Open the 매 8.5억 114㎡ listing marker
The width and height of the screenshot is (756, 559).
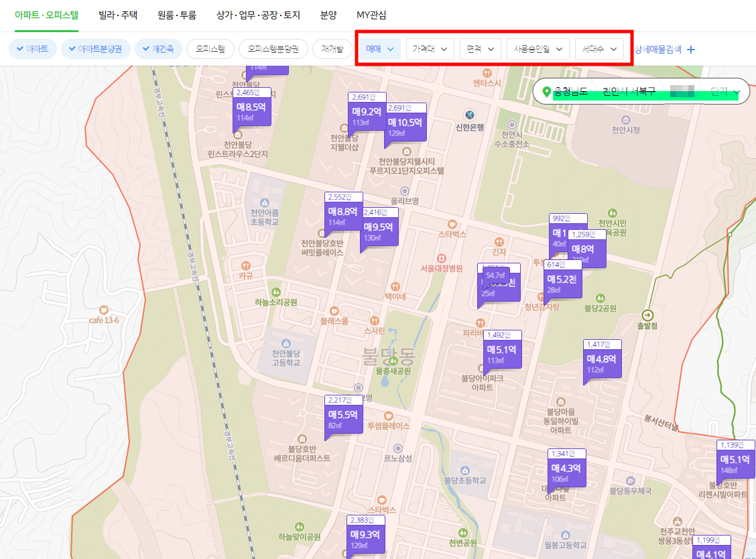[252, 107]
